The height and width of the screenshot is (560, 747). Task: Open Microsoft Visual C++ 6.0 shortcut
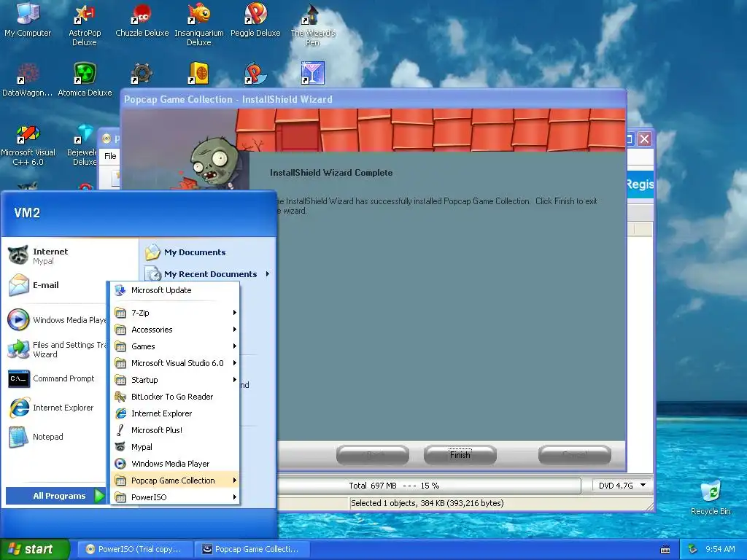[28, 145]
